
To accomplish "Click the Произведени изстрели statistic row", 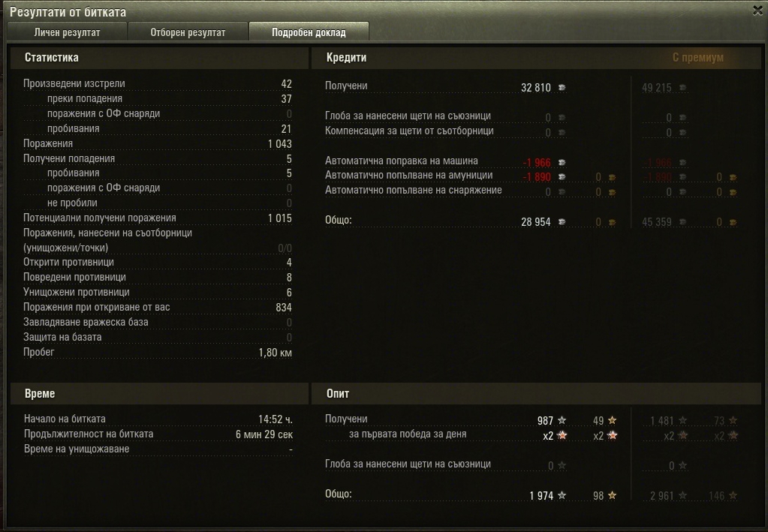I will [x=157, y=84].
